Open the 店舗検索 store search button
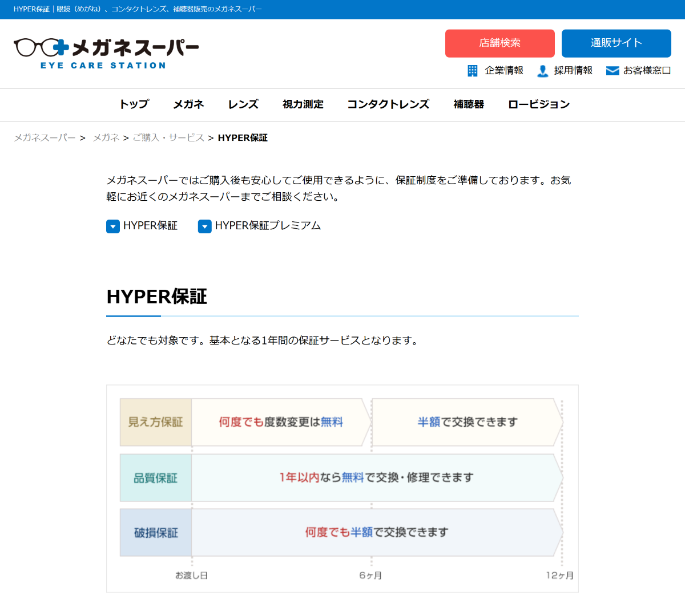 point(500,43)
